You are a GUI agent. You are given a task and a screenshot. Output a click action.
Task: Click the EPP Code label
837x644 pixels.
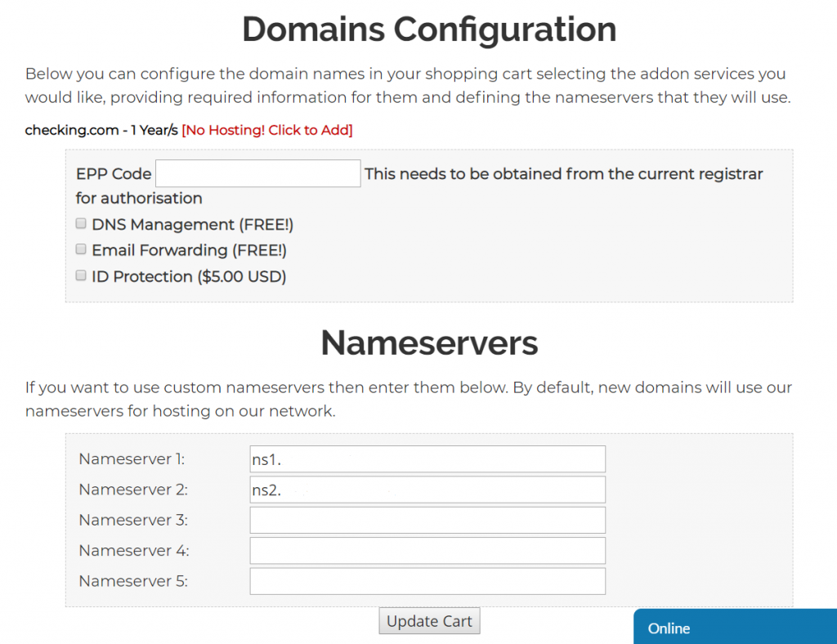(114, 174)
